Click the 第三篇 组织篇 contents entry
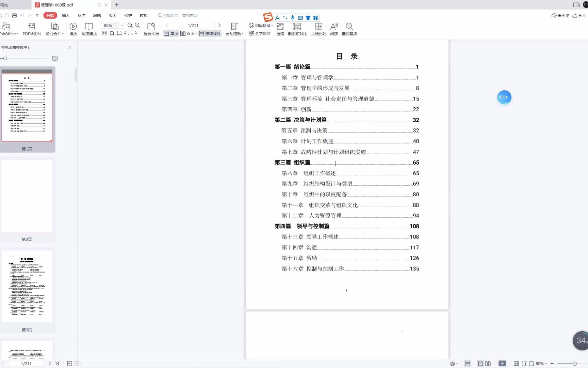588x368 pixels. [x=347, y=163]
